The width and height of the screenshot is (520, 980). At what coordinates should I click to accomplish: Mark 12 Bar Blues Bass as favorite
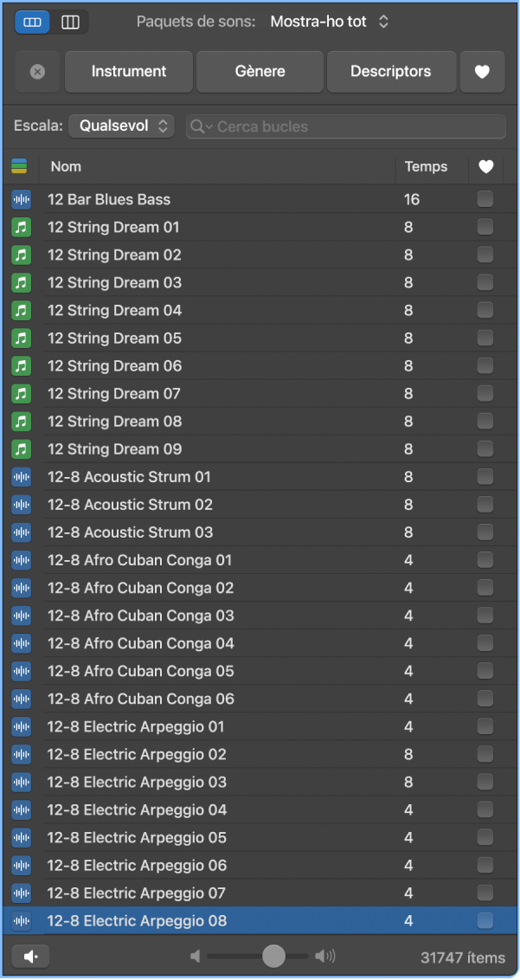click(x=485, y=199)
